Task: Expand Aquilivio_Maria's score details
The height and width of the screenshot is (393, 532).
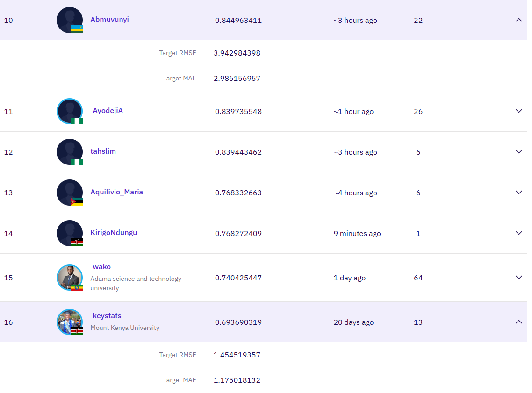Action: [x=518, y=193]
